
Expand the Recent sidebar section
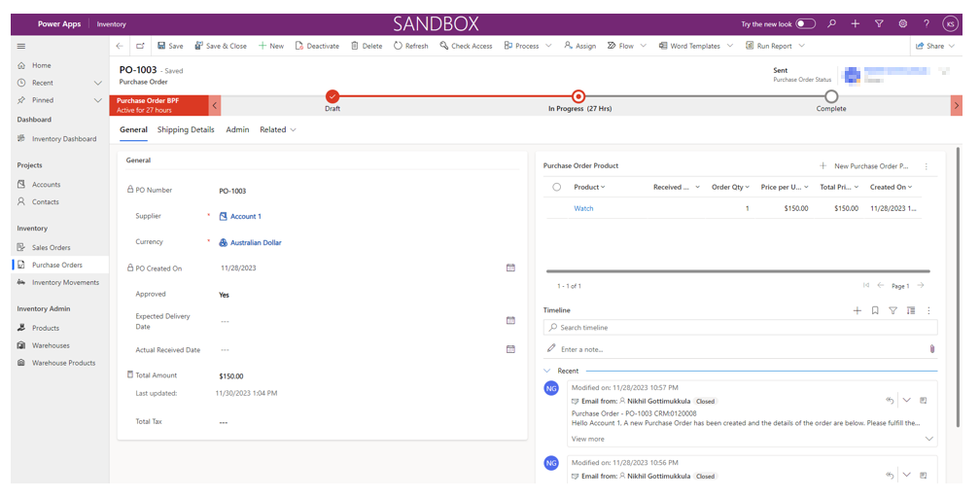pyautogui.click(x=97, y=83)
